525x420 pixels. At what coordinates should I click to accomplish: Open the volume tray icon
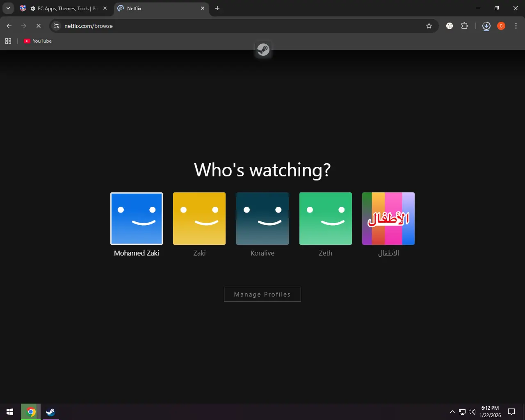click(x=472, y=412)
